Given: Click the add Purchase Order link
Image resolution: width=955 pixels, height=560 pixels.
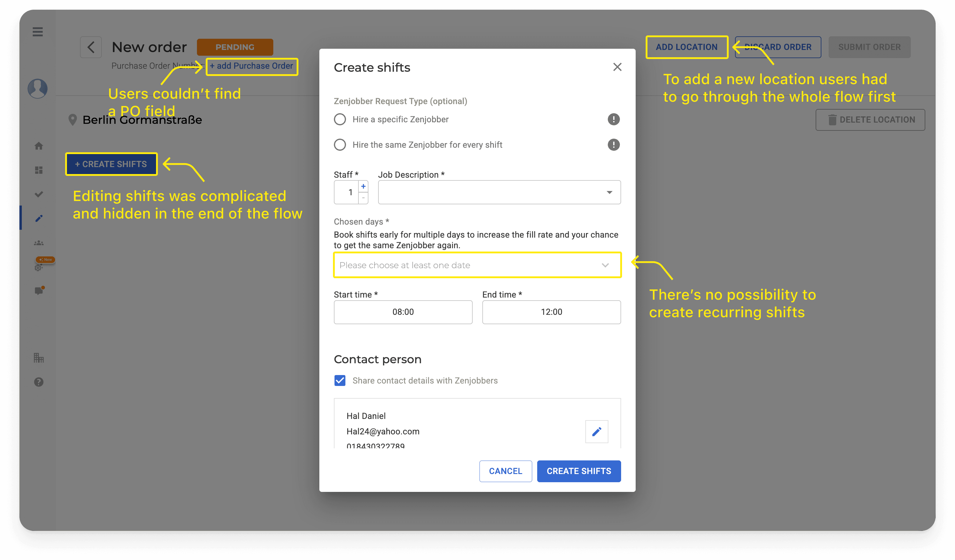Looking at the screenshot, I should tap(252, 66).
